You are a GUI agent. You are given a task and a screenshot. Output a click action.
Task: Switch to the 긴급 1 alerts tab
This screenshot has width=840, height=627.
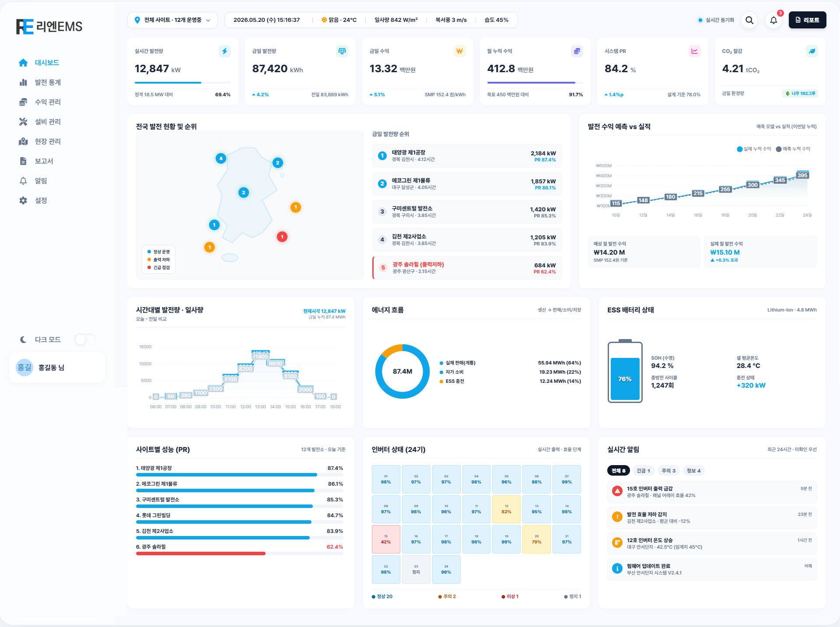(x=643, y=471)
